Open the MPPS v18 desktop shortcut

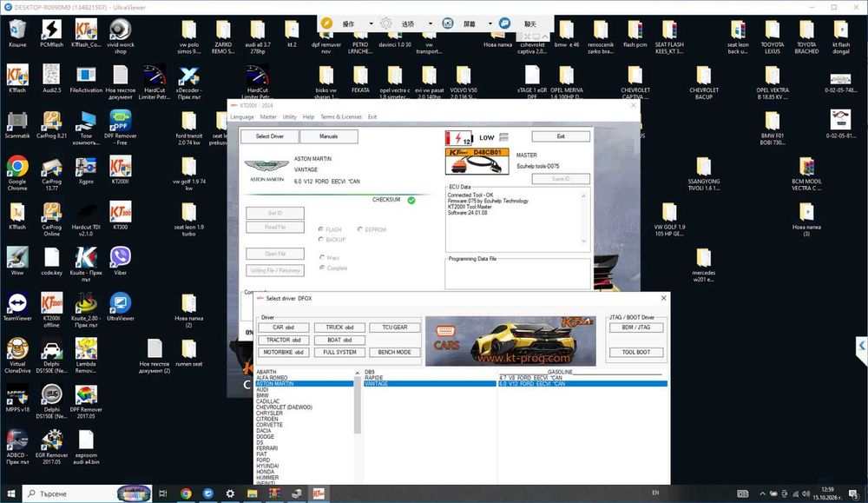point(17,399)
